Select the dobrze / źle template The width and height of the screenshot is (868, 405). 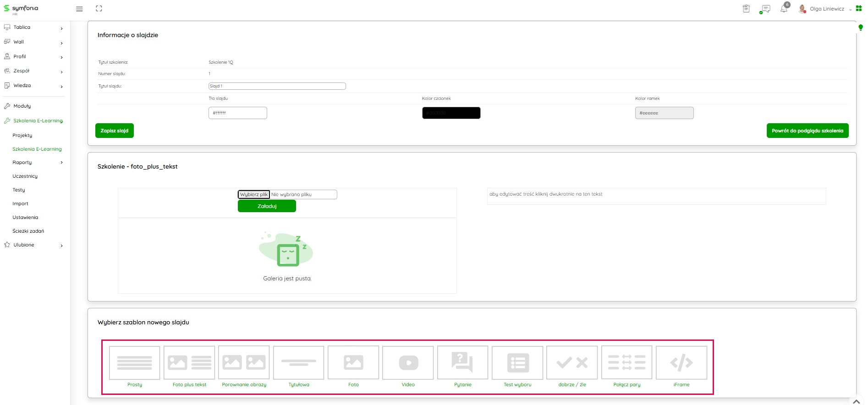[x=572, y=363]
